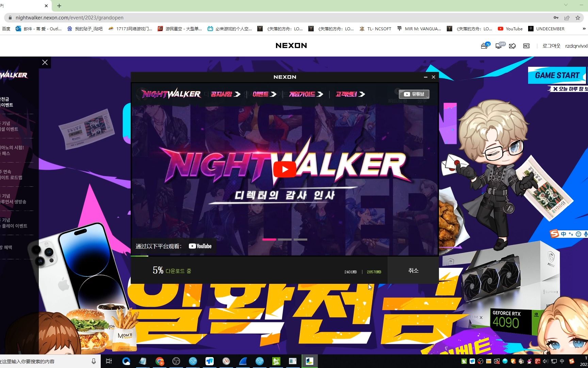Click the share page icon in address bar
Image resolution: width=588 pixels, height=368 pixels.
point(567,18)
